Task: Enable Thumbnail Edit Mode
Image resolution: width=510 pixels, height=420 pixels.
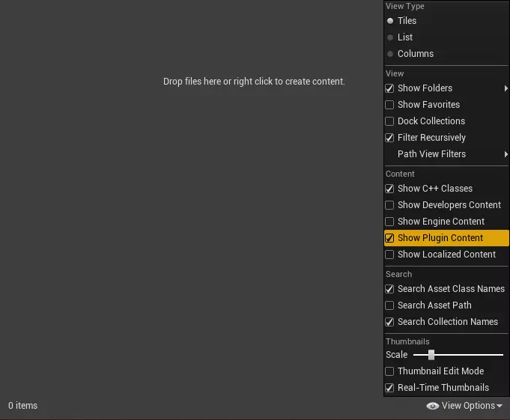Action: 389,371
